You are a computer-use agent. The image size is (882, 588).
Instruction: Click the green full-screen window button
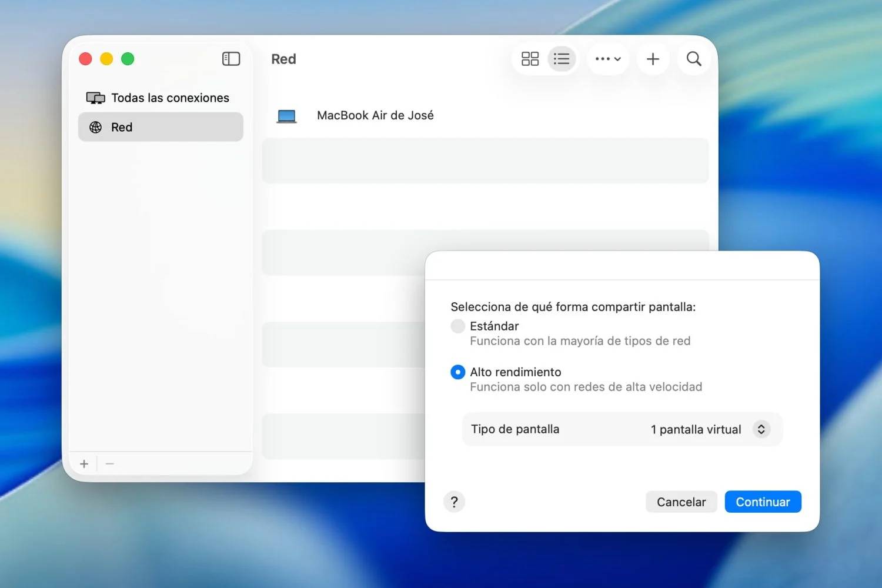pyautogui.click(x=128, y=59)
